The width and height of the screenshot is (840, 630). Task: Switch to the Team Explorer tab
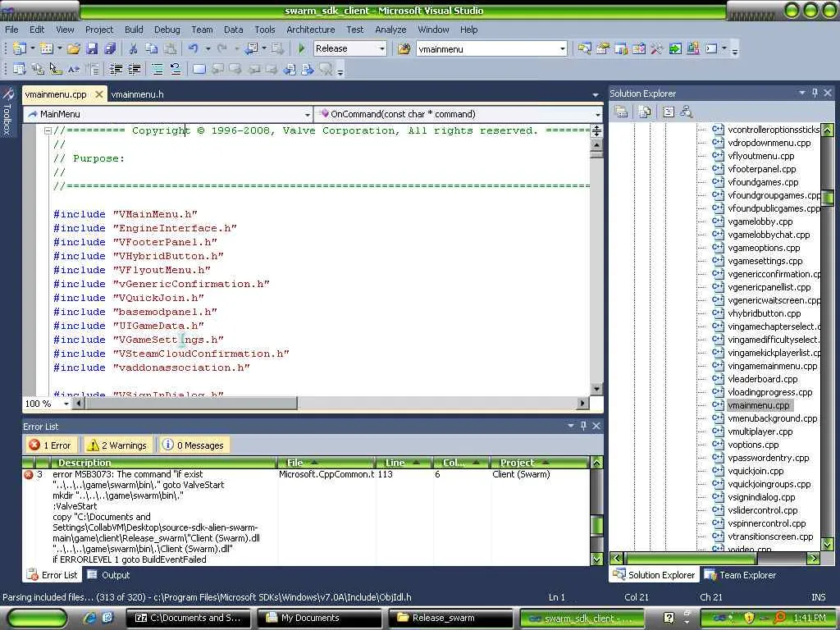(x=741, y=575)
